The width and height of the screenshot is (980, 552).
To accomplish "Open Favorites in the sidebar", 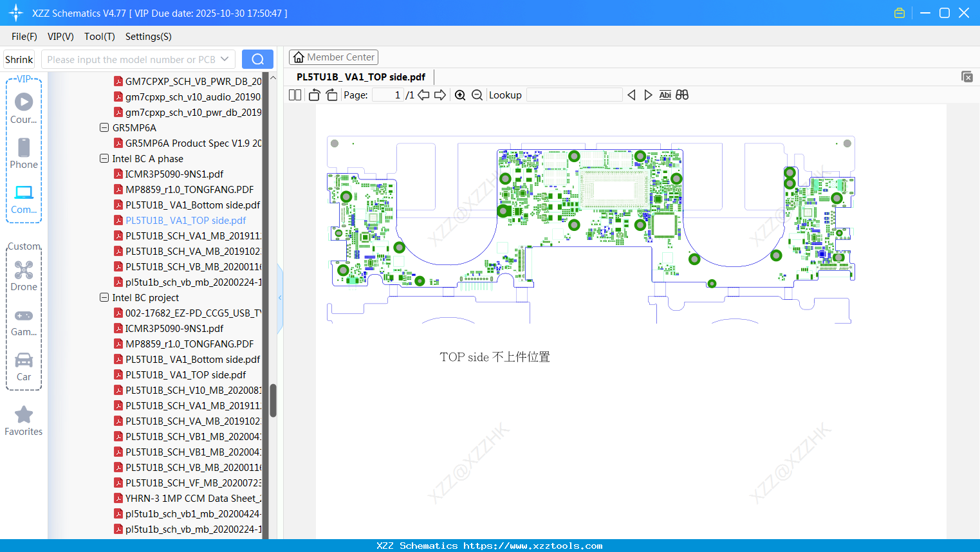I will pos(24,421).
